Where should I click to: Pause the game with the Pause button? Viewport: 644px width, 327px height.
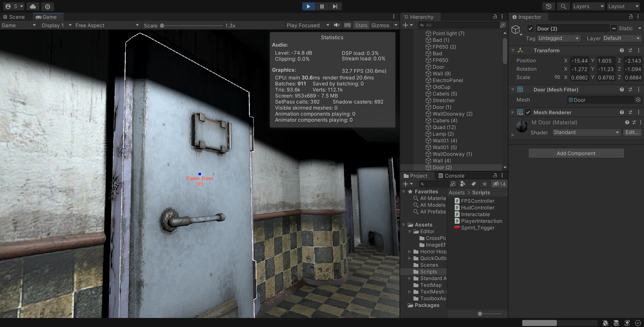(x=322, y=6)
